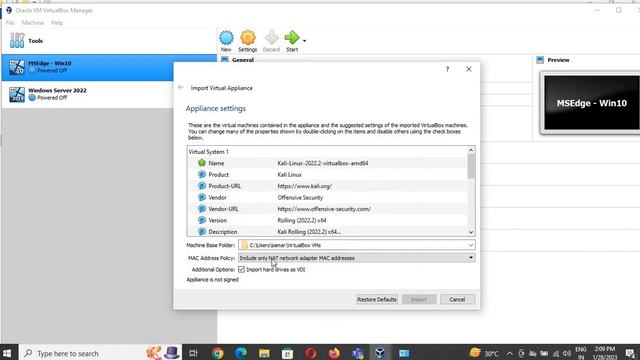
Task: Open Microsoft Edge from the taskbar
Action: (241, 353)
